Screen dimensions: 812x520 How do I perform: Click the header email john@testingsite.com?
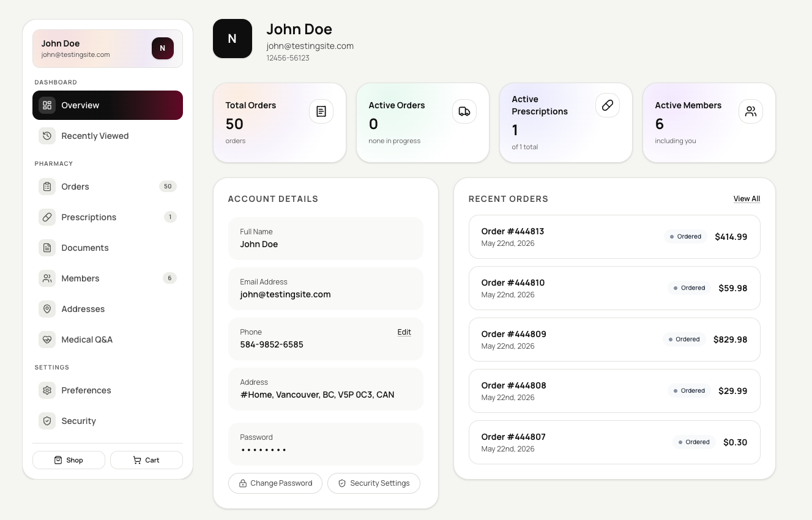tap(310, 46)
